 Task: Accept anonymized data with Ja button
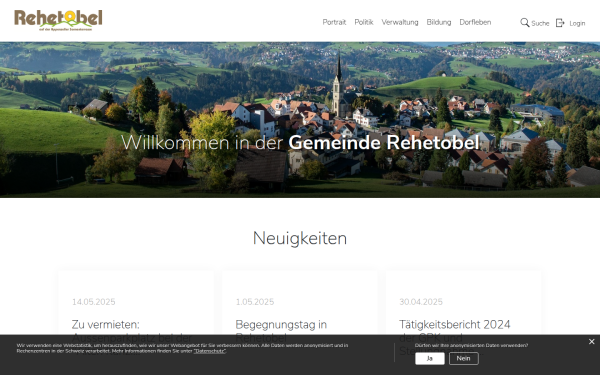(x=430, y=359)
